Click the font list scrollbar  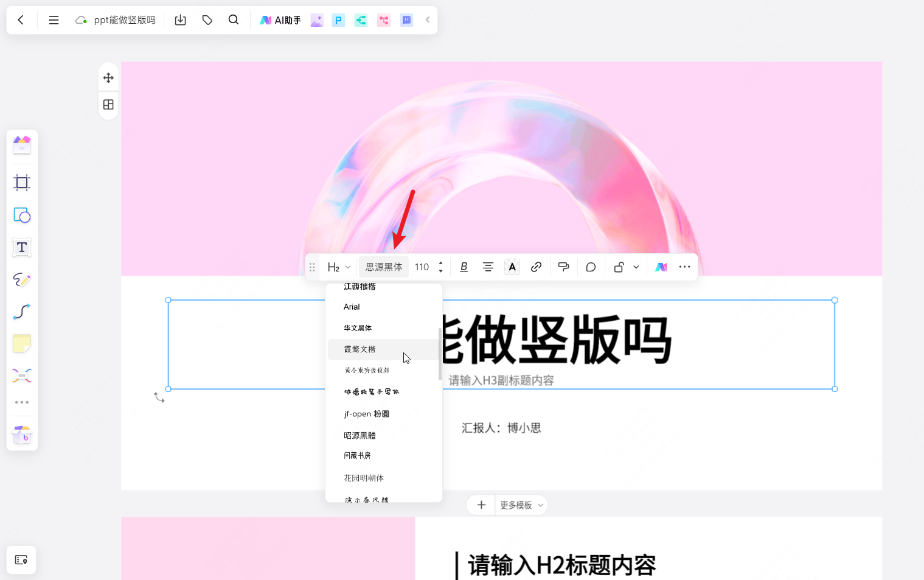pos(440,354)
